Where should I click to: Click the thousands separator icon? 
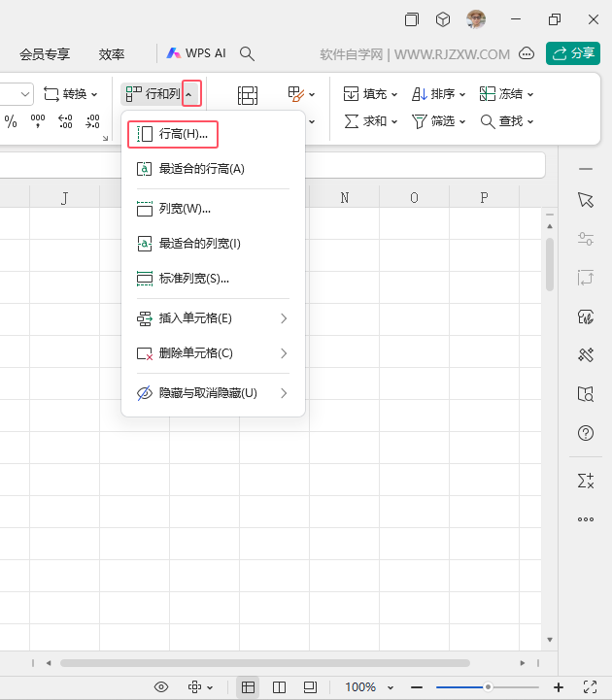(x=38, y=121)
